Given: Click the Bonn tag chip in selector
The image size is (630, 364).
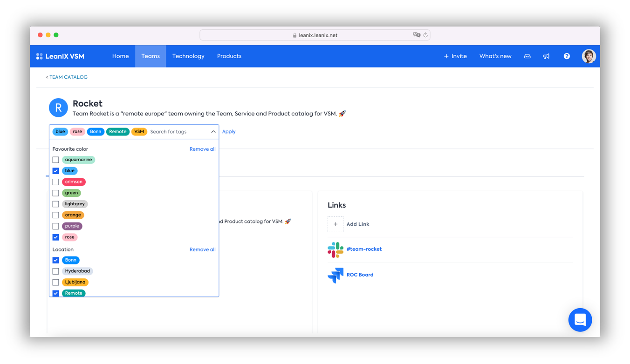Looking at the screenshot, I should (96, 132).
